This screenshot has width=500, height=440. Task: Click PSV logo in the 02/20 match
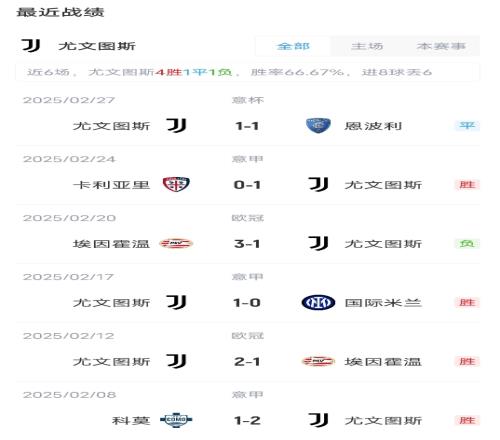pos(176,244)
